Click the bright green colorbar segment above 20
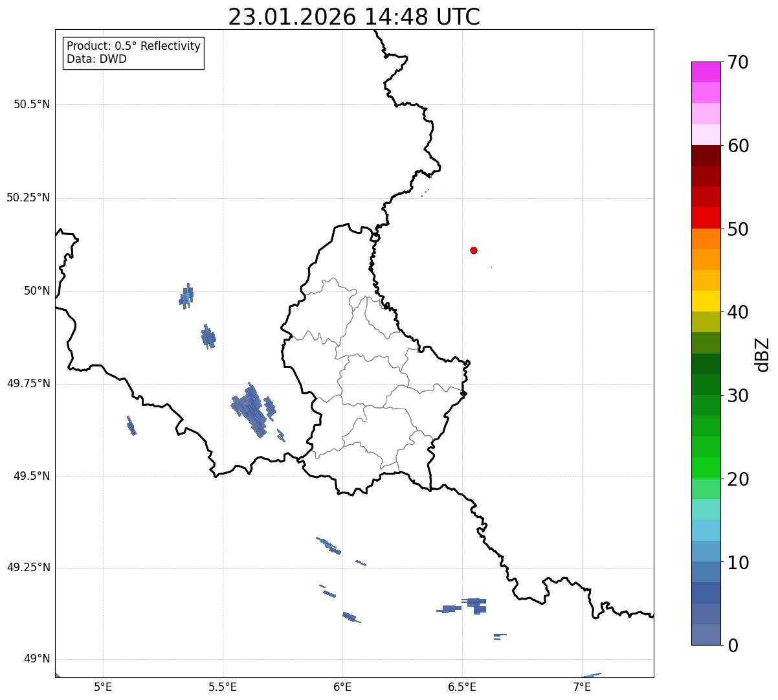 [x=706, y=468]
